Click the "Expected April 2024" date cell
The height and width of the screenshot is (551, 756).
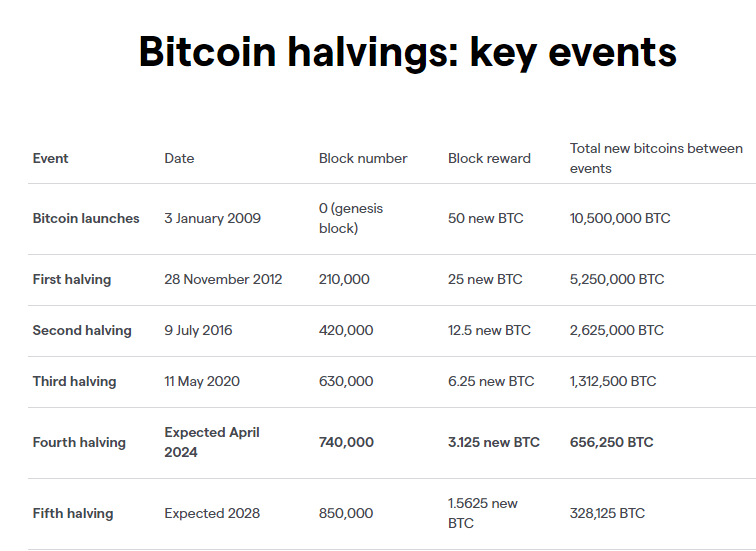(x=212, y=442)
